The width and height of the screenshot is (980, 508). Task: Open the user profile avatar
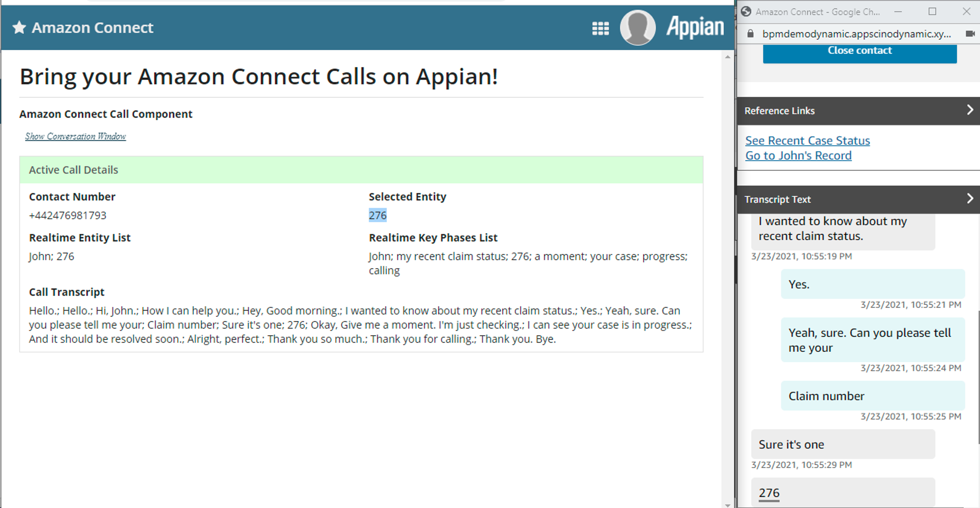(638, 27)
